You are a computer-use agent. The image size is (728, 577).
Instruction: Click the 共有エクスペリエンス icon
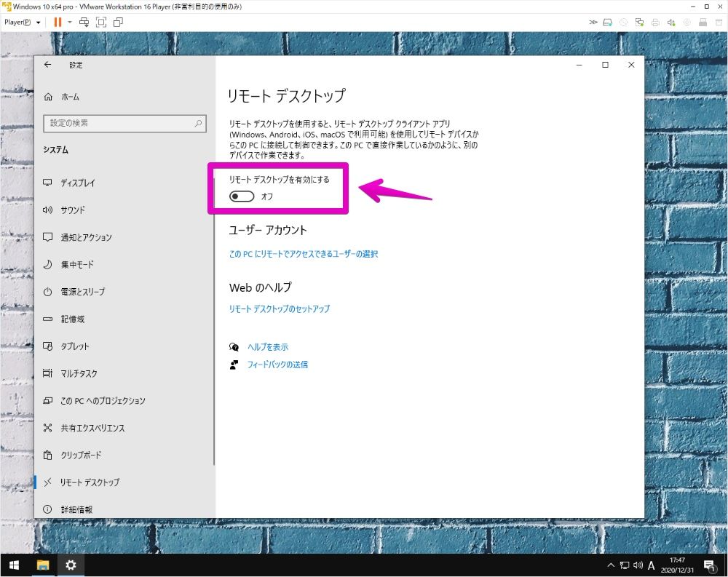tap(47, 428)
